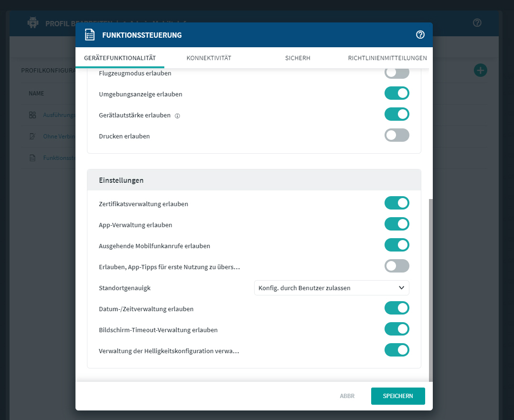The image size is (514, 420).
Task: Click info icon next to Gerätlautstärke erlauben
Action: [x=177, y=115]
